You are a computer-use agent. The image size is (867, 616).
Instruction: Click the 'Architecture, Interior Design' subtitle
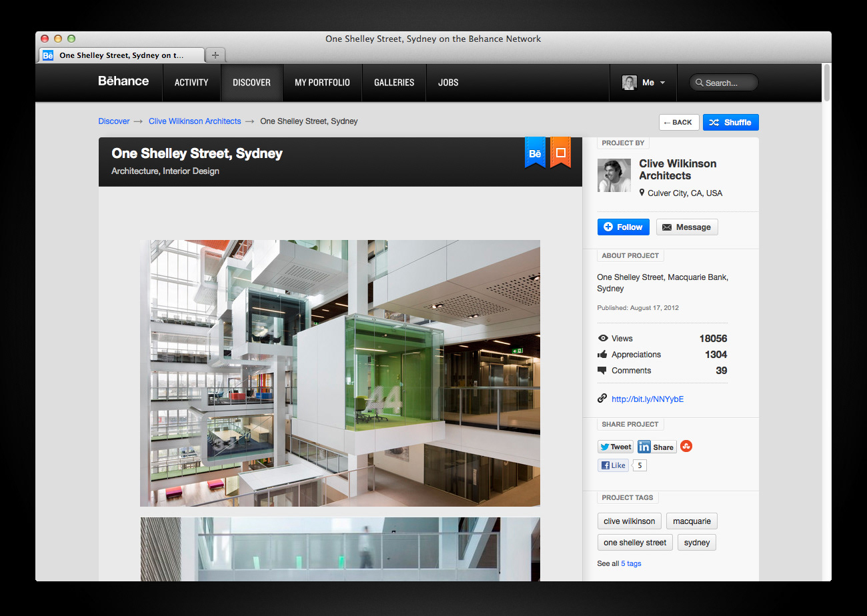(x=165, y=171)
